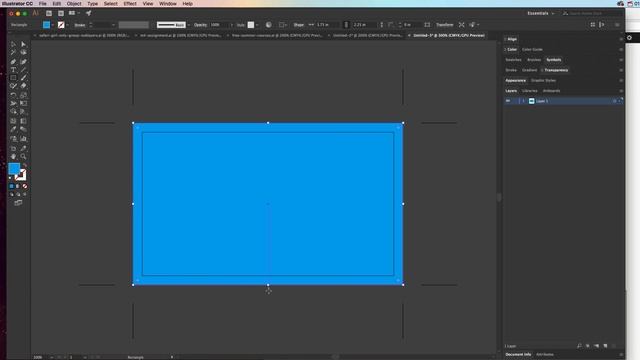Switch to the Swatches panel tab
This screenshot has height=360, width=640.
(513, 60)
